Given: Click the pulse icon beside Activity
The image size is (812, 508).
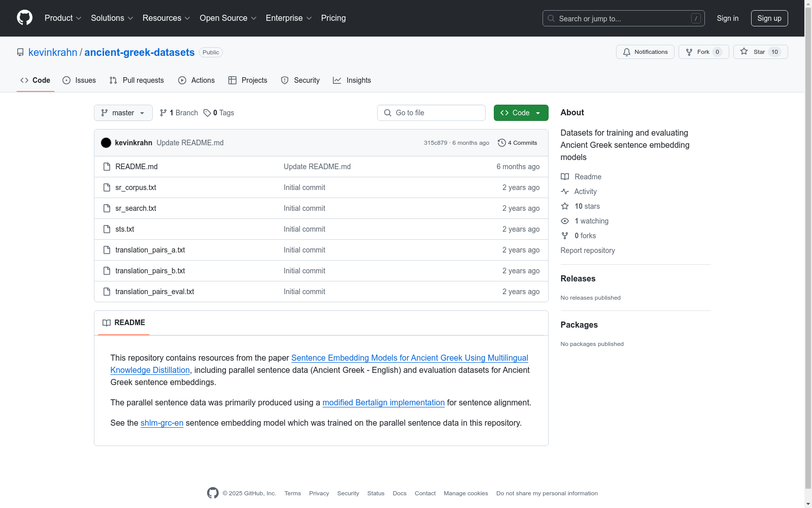Looking at the screenshot, I should (x=565, y=192).
